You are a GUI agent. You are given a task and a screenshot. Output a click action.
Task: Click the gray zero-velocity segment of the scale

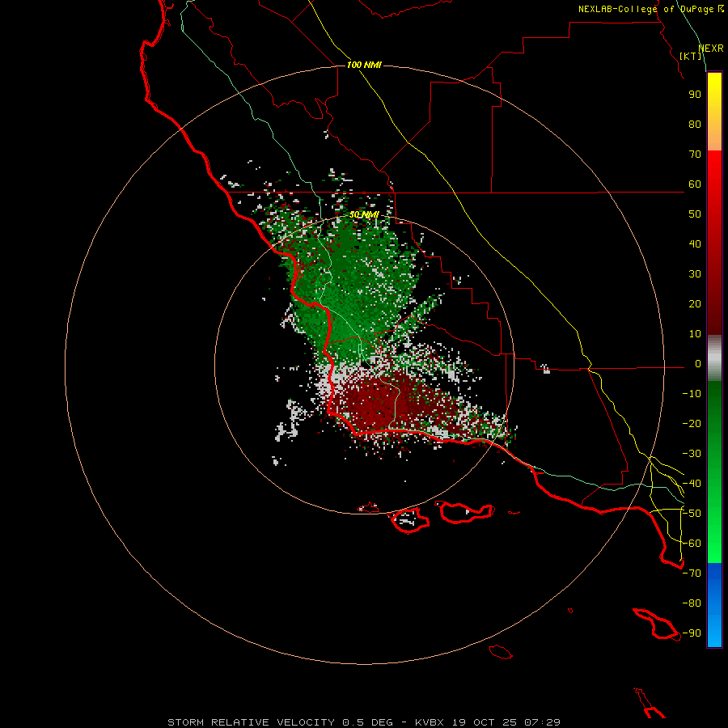(714, 358)
